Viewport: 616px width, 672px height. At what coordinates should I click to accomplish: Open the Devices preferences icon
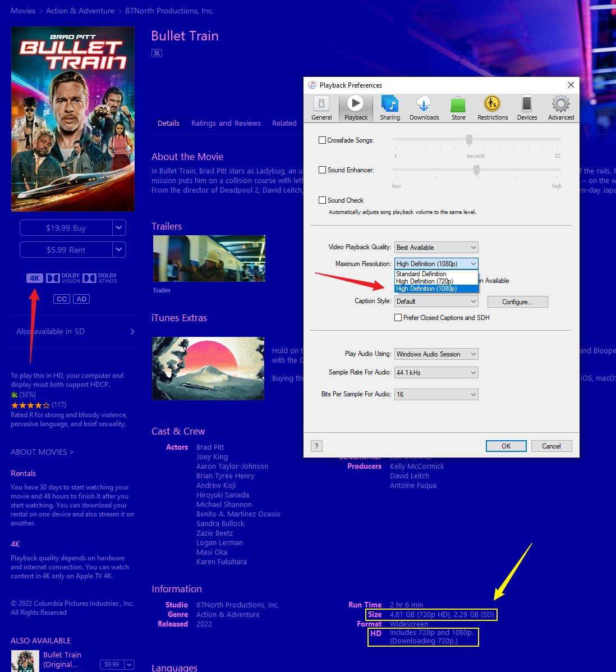click(527, 108)
